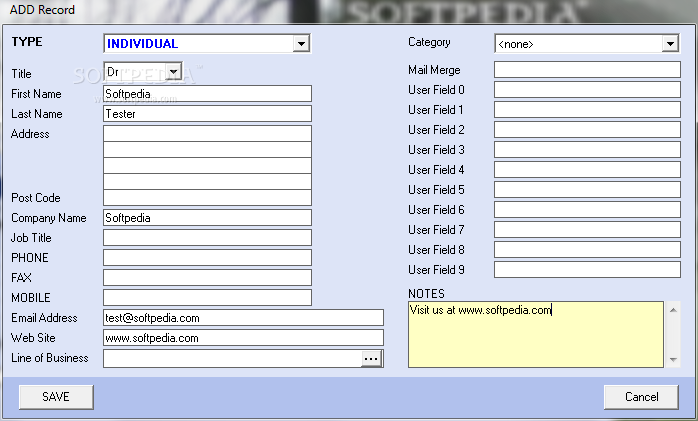Click the Web Site field
698x421 pixels.
pos(243,338)
